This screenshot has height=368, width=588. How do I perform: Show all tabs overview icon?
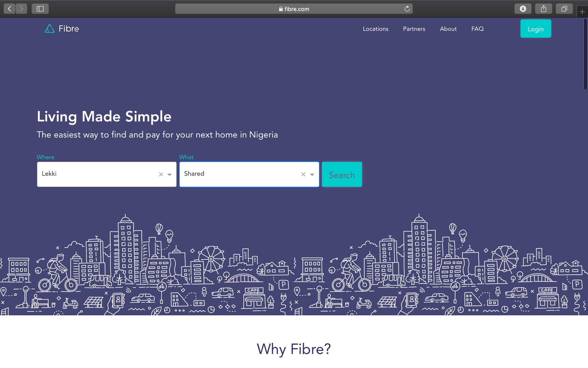(564, 9)
